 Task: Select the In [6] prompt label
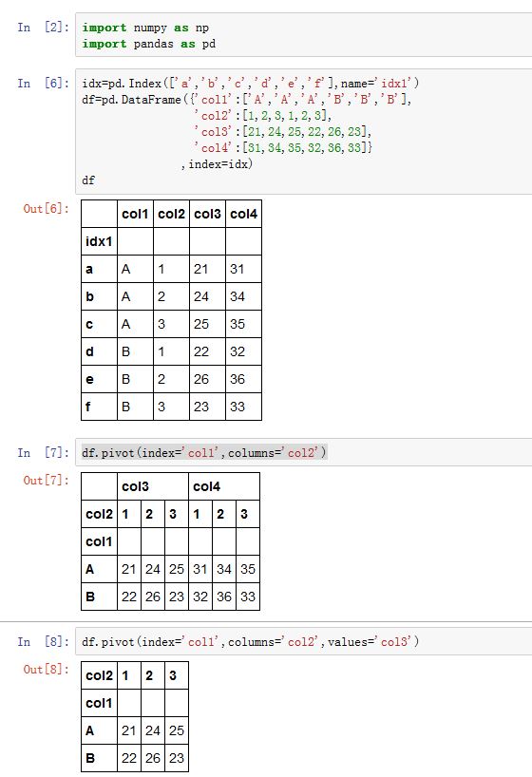pyautogui.click(x=43, y=84)
